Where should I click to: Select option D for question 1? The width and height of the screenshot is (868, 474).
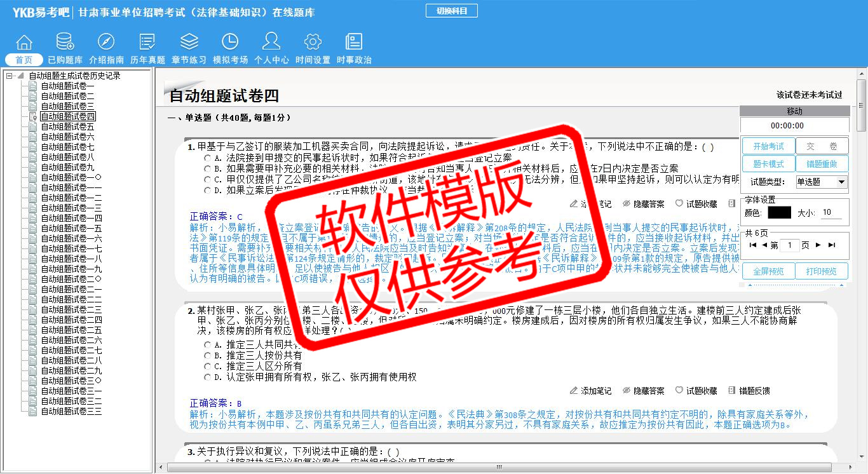point(207,190)
